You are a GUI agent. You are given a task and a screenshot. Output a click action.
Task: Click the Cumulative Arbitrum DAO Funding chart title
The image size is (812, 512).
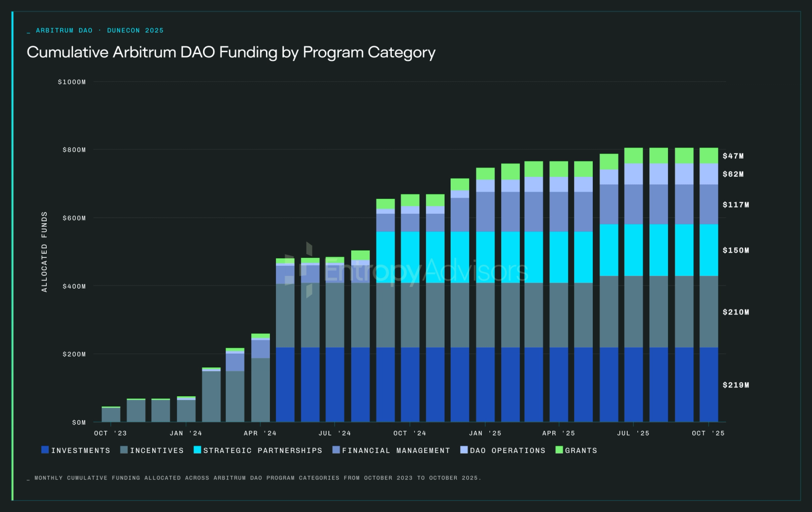231,53
